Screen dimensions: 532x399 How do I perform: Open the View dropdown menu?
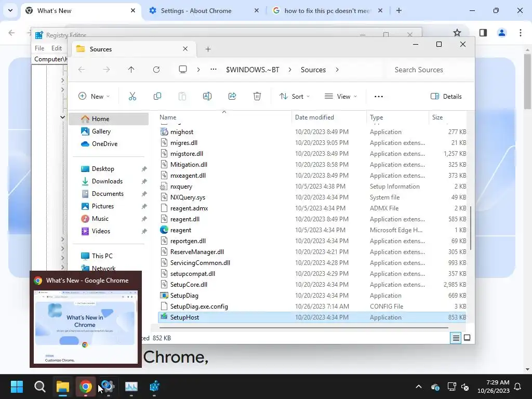341,96
